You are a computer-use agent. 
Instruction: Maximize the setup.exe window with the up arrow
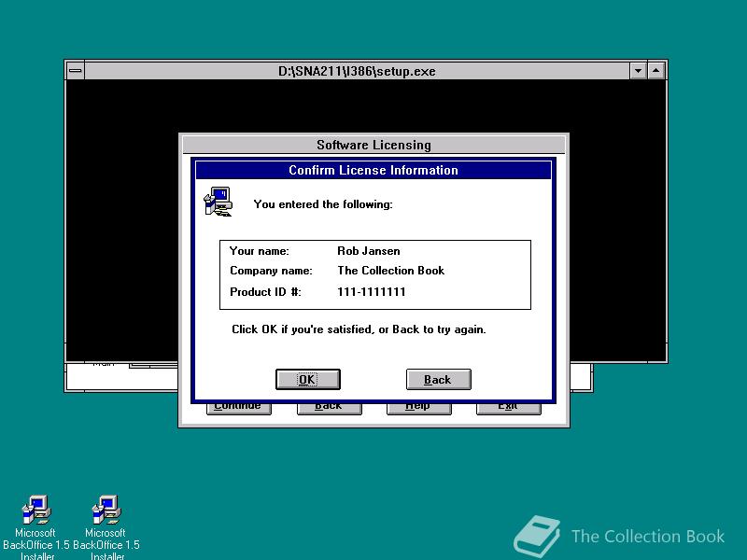pyautogui.click(x=656, y=71)
